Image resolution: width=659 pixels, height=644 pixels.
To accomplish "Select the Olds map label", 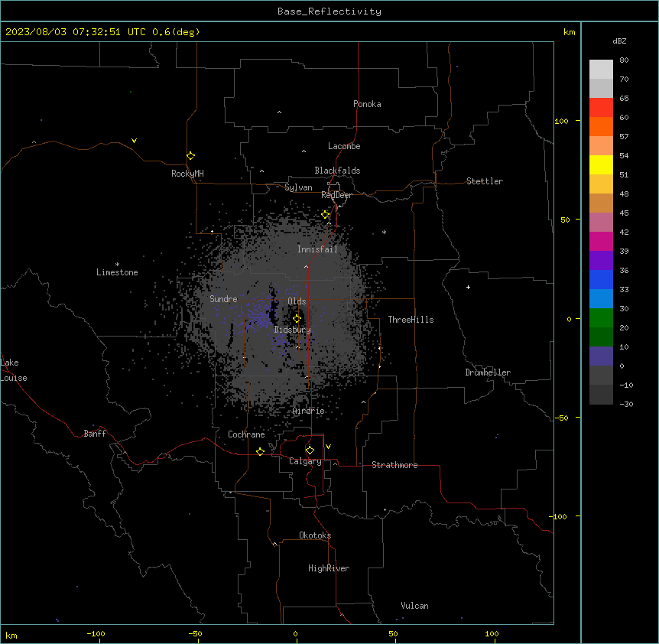I will pyautogui.click(x=297, y=301).
